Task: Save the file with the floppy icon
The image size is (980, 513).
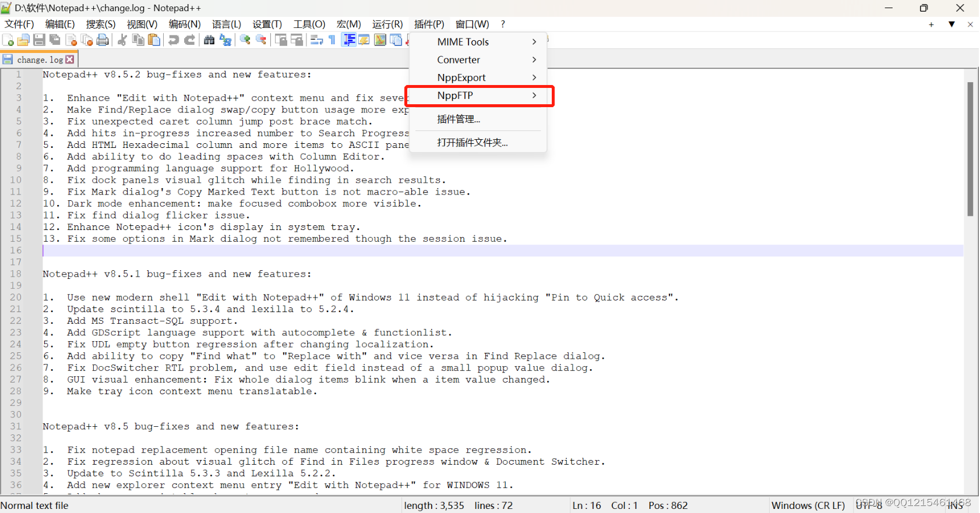Action: tap(39, 40)
